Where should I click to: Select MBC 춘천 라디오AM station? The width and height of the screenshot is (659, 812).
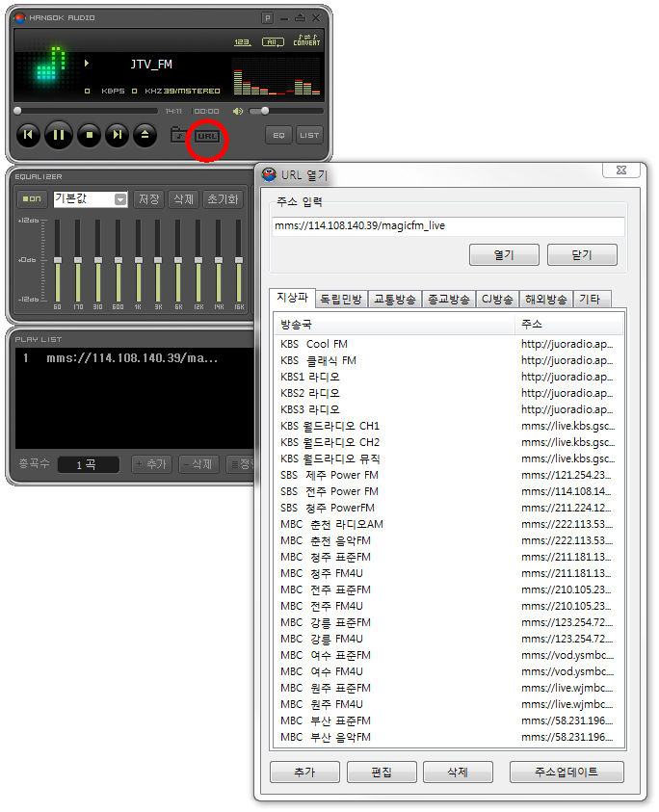(x=449, y=525)
